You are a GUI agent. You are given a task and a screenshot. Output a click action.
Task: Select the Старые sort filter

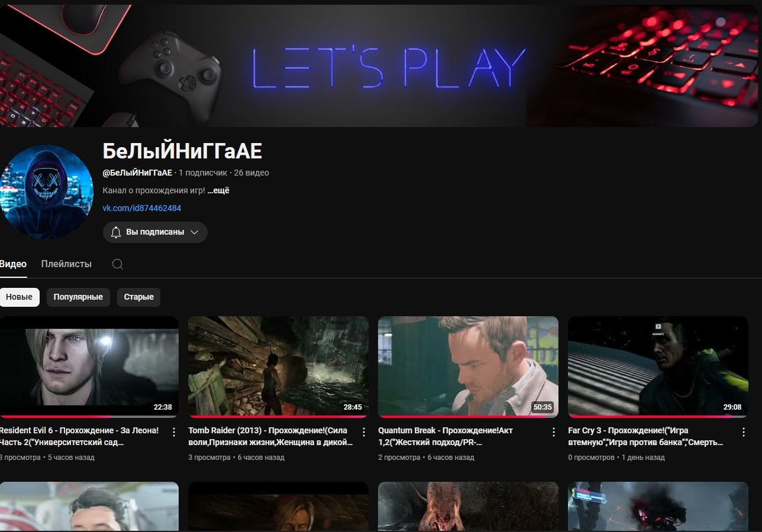click(139, 297)
